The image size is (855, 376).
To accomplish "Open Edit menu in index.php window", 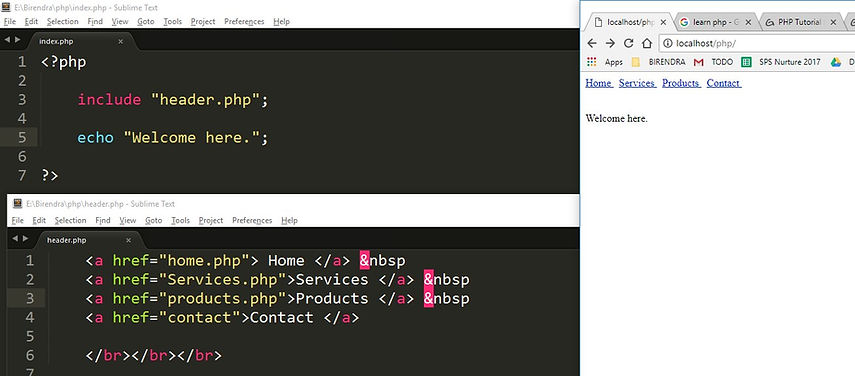I will (x=31, y=22).
